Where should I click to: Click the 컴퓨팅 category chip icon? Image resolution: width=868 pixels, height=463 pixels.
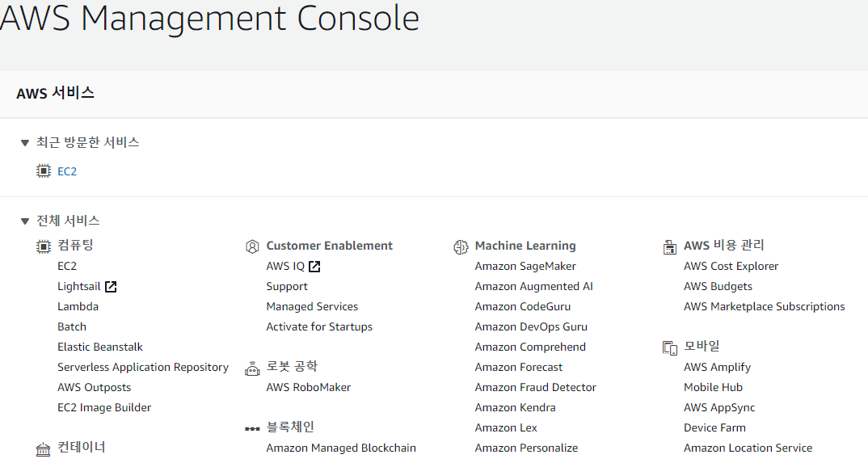pos(43,246)
